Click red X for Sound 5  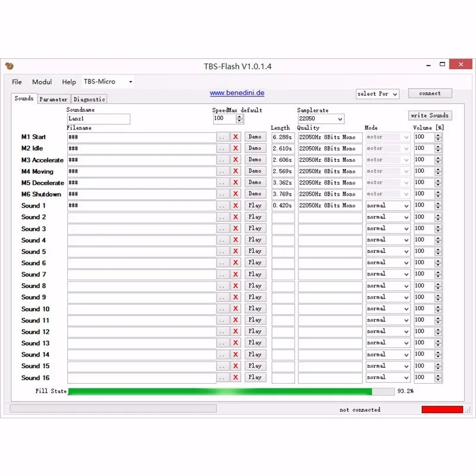235,251
